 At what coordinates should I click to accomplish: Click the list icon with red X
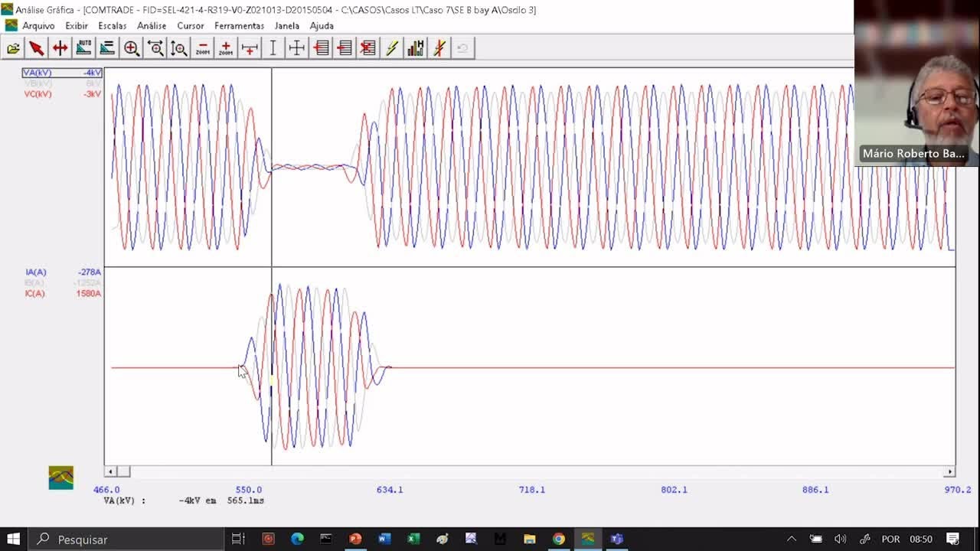(x=368, y=48)
